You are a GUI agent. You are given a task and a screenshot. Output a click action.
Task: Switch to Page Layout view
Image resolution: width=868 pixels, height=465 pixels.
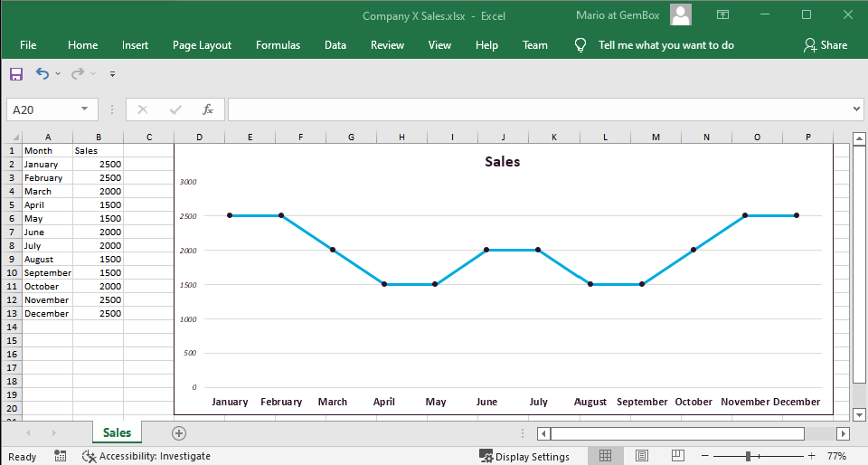pos(641,456)
